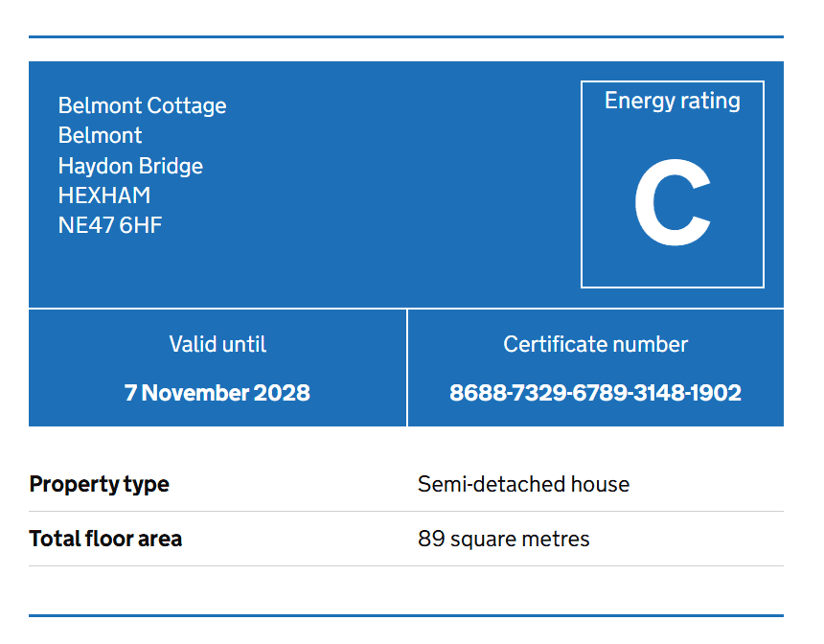Select the Haydon Bridge address line
This screenshot has height=644, width=824.
130,166
